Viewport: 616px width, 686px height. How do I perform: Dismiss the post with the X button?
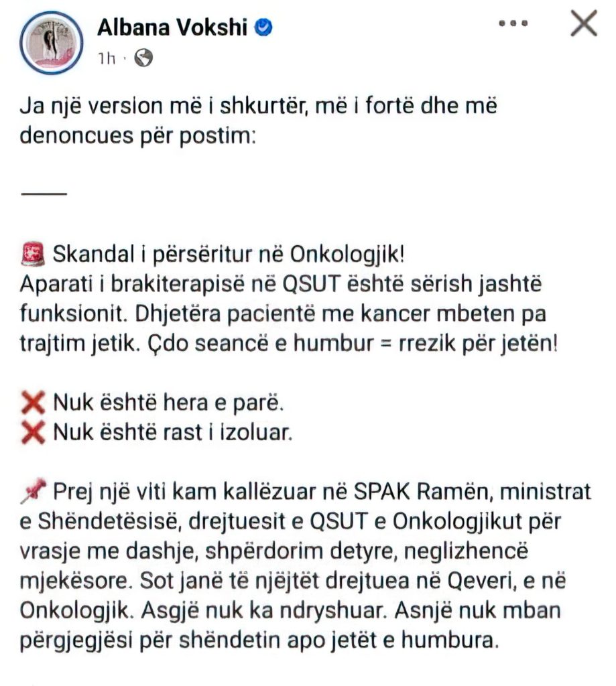coord(582,24)
